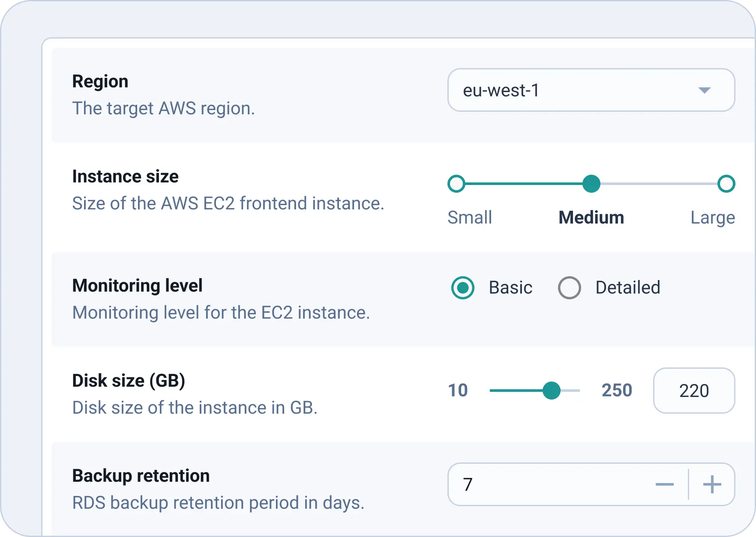Image resolution: width=756 pixels, height=537 pixels.
Task: Open the Region dropdown showing eu-west-1
Action: click(574, 90)
